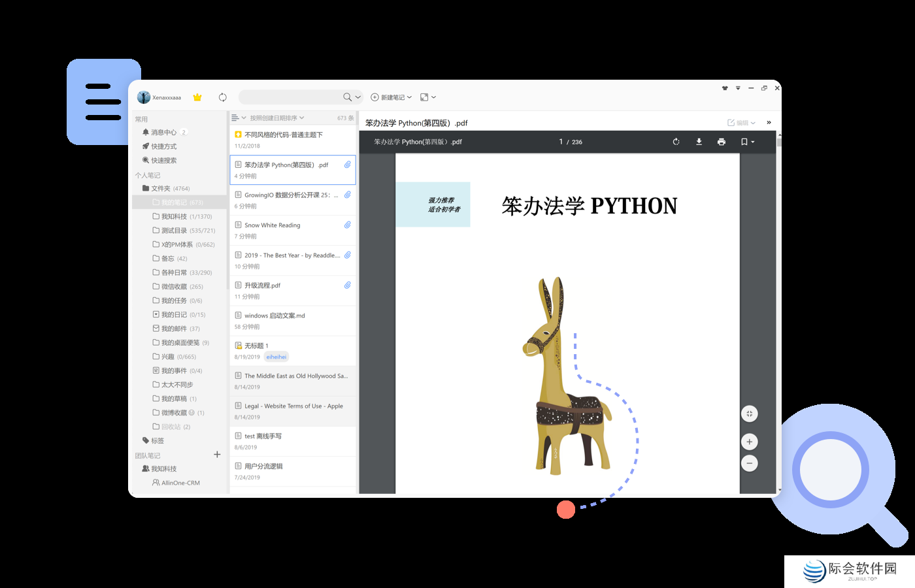
Task: Click the yellow VIP crown icon
Action: pyautogui.click(x=197, y=97)
